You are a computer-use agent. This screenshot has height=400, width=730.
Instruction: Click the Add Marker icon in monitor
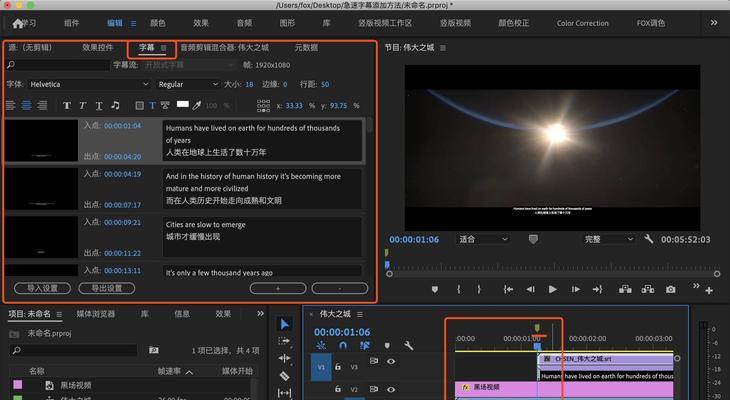[434, 289]
